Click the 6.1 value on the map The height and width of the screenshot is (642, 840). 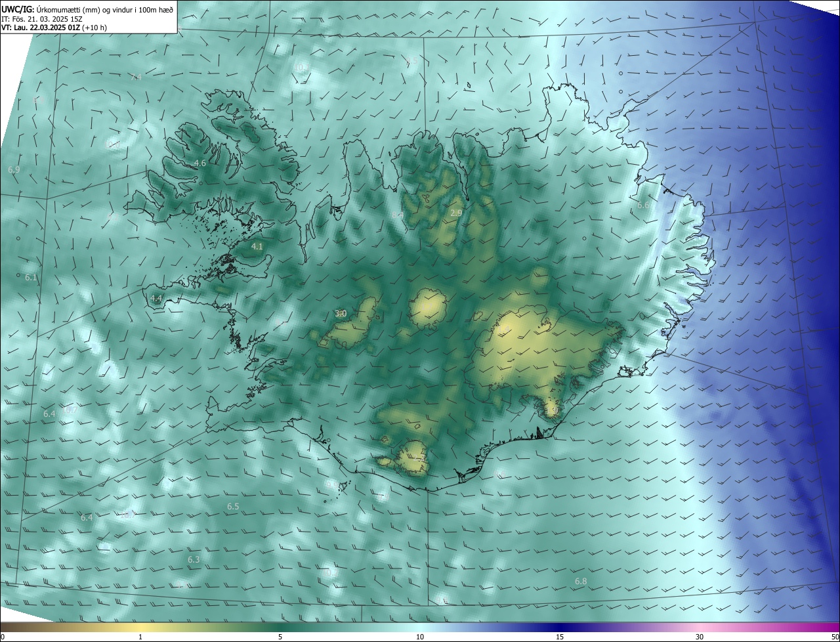pos(31,278)
